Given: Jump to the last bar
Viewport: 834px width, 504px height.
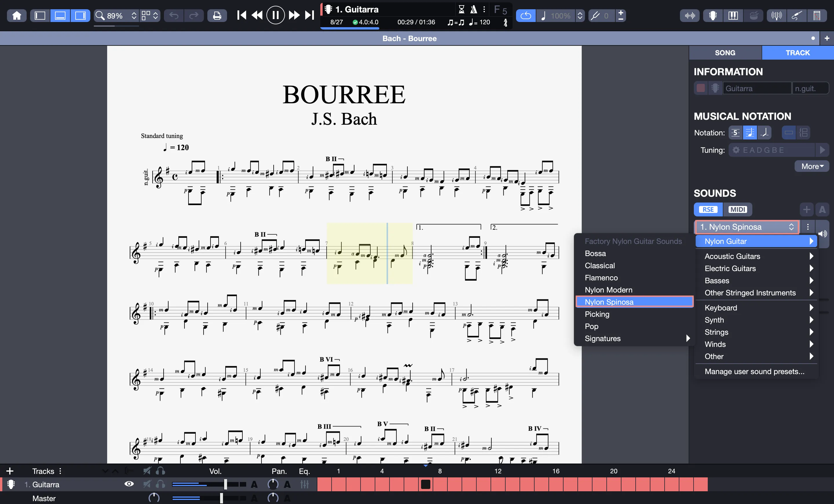Looking at the screenshot, I should tap(309, 15).
